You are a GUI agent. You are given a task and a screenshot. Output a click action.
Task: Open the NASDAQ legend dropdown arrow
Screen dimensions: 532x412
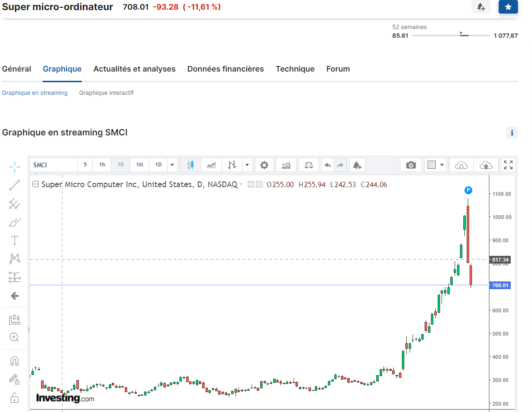(x=241, y=184)
